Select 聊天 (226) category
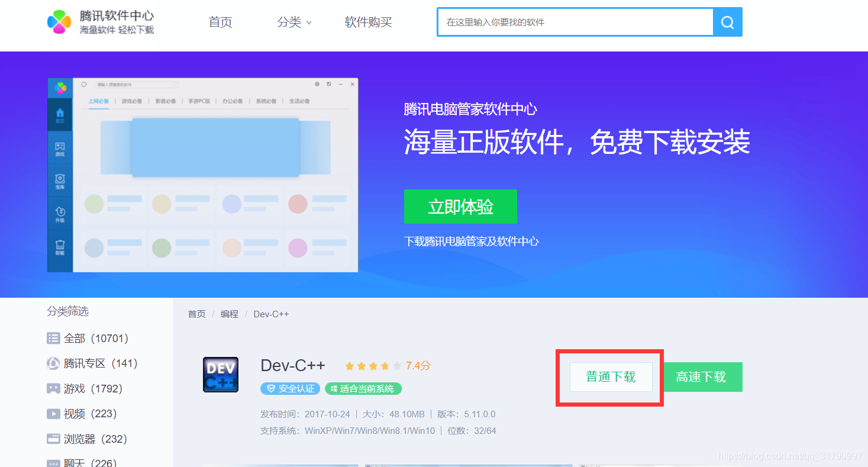Screen dimensions: 868x467 point(82,463)
